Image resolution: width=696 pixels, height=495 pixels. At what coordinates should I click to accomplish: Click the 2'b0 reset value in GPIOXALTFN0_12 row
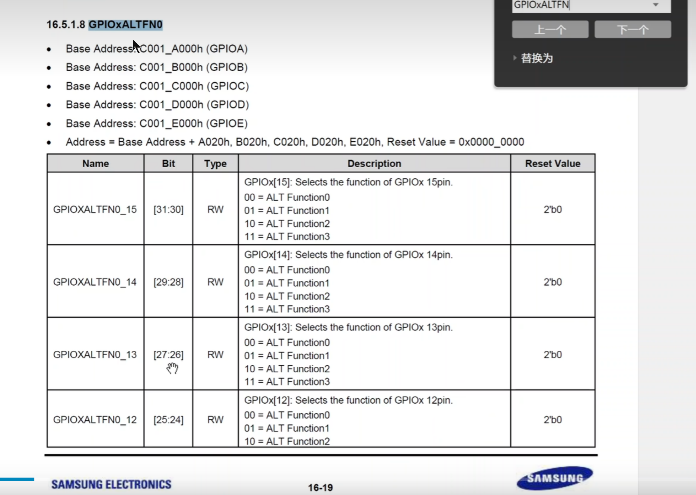553,420
